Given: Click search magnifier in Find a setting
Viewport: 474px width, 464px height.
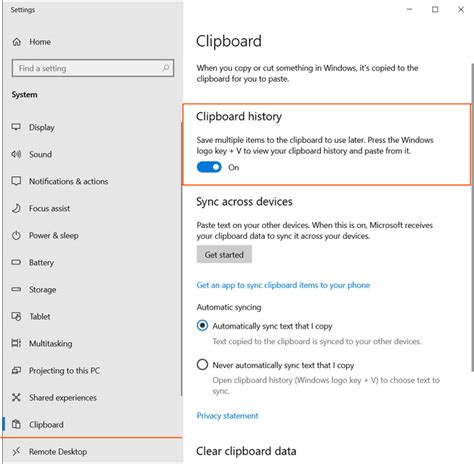Looking at the screenshot, I should [165, 68].
